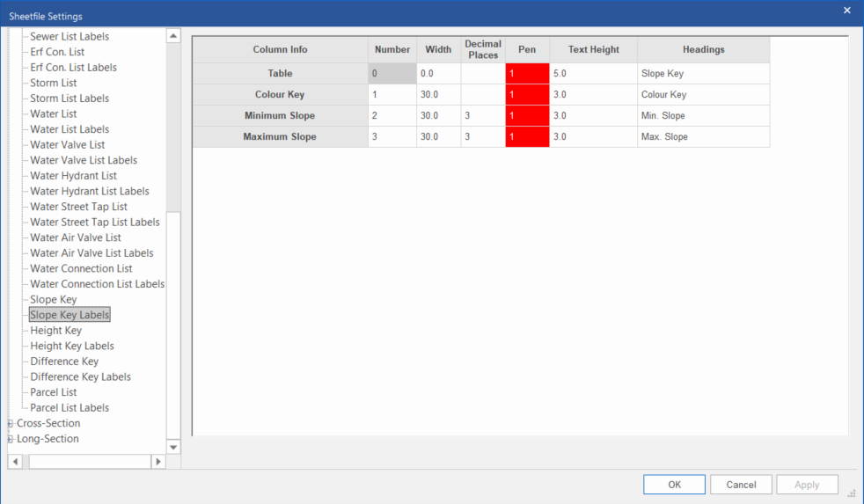Click the OK button
This screenshot has width=864, height=504.
pyautogui.click(x=674, y=485)
